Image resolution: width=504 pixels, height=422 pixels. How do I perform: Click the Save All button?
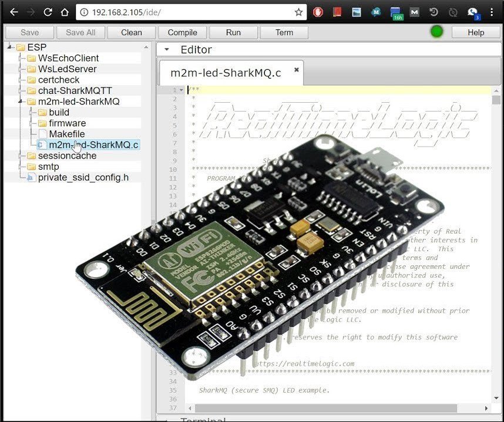[80, 32]
